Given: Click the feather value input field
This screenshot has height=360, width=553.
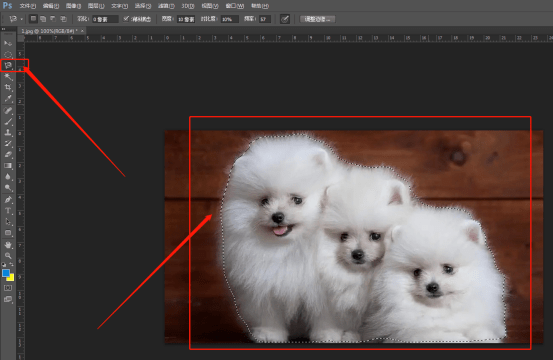Looking at the screenshot, I should pos(105,19).
